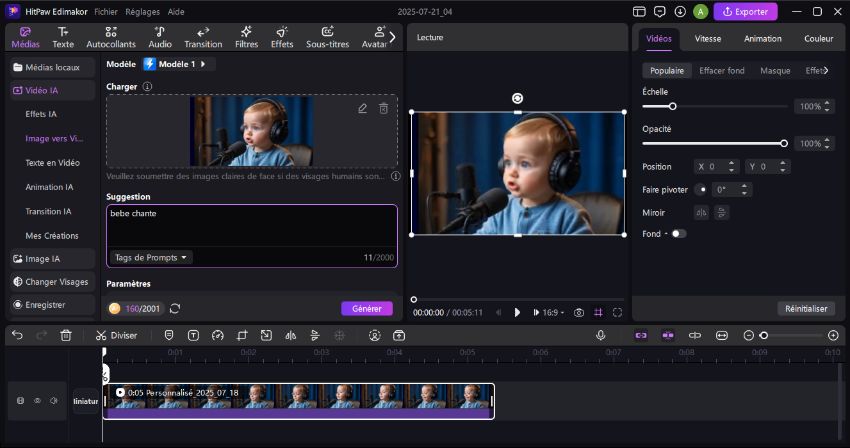Take a snapshot of the preview
The image size is (850, 448).
(579, 312)
